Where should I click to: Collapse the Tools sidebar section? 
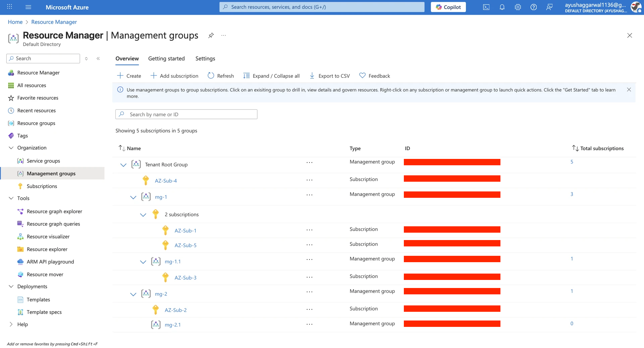tap(11, 198)
